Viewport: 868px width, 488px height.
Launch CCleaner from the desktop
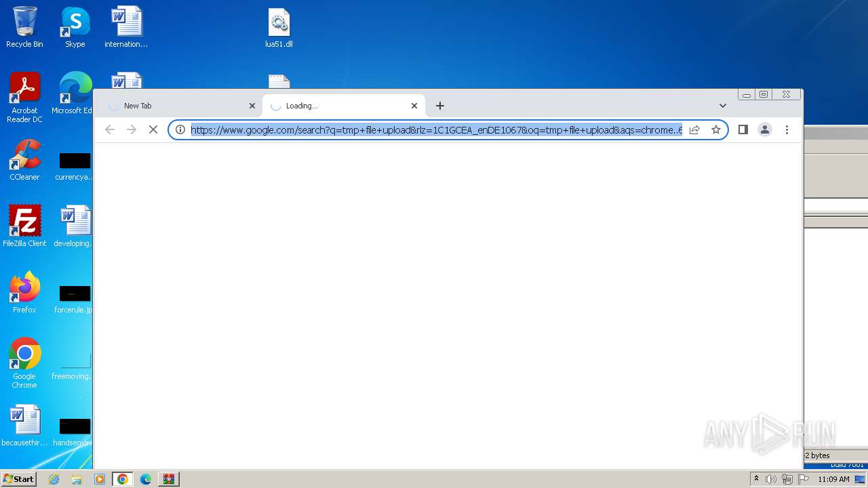pos(24,160)
